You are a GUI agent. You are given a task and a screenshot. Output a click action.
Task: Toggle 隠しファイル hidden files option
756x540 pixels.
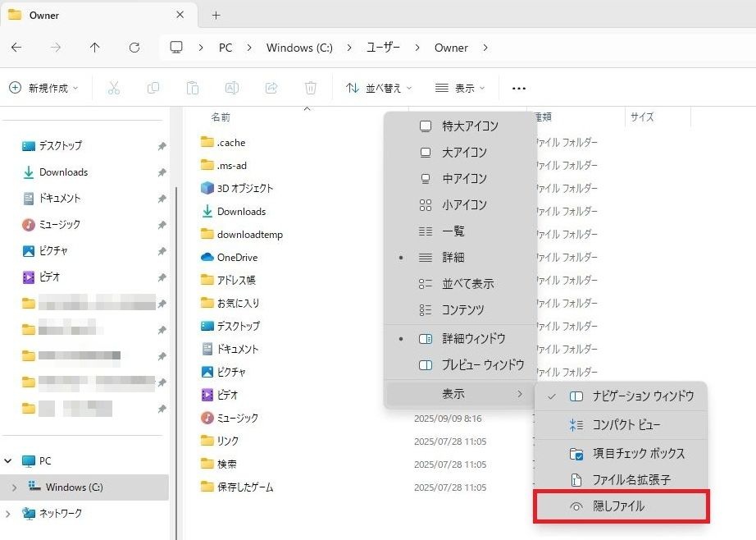tap(619, 506)
